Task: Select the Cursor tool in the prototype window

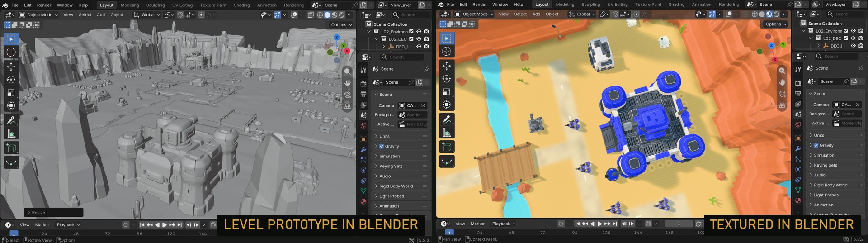Action: click(11, 52)
